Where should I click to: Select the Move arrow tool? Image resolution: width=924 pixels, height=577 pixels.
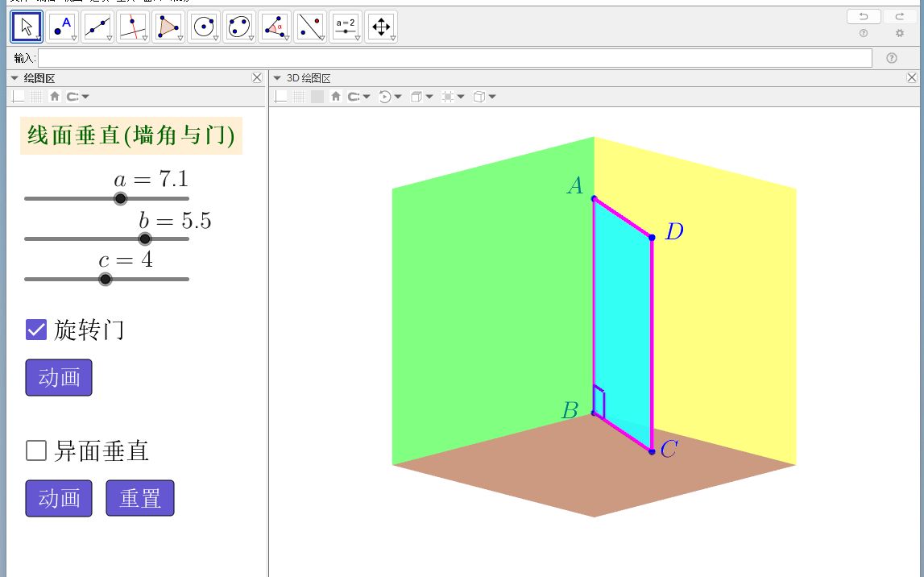27,27
